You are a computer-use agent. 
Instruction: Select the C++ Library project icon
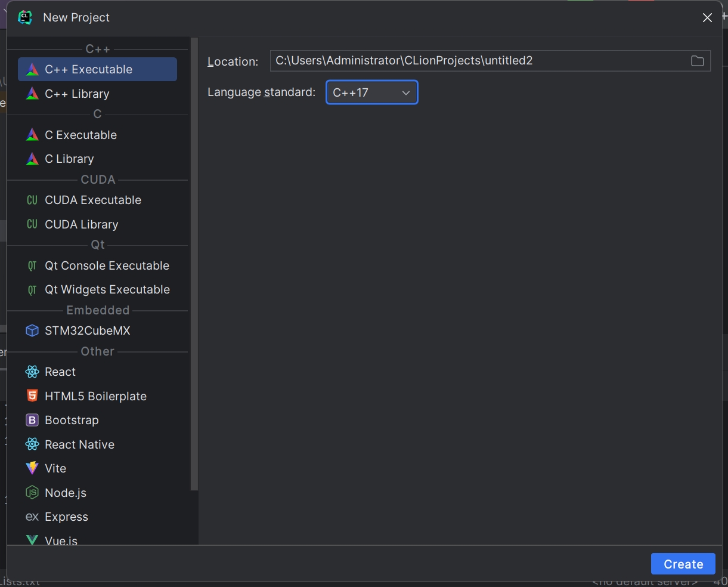pyautogui.click(x=33, y=94)
